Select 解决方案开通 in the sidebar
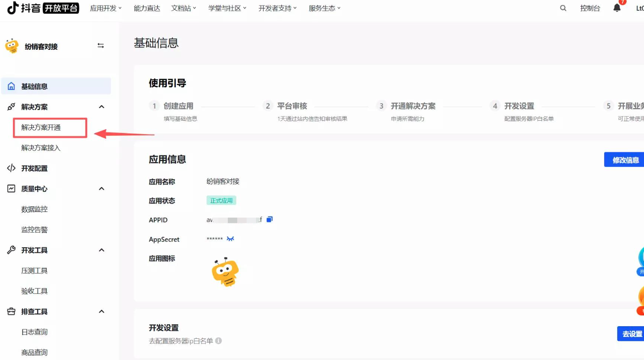 pos(41,127)
